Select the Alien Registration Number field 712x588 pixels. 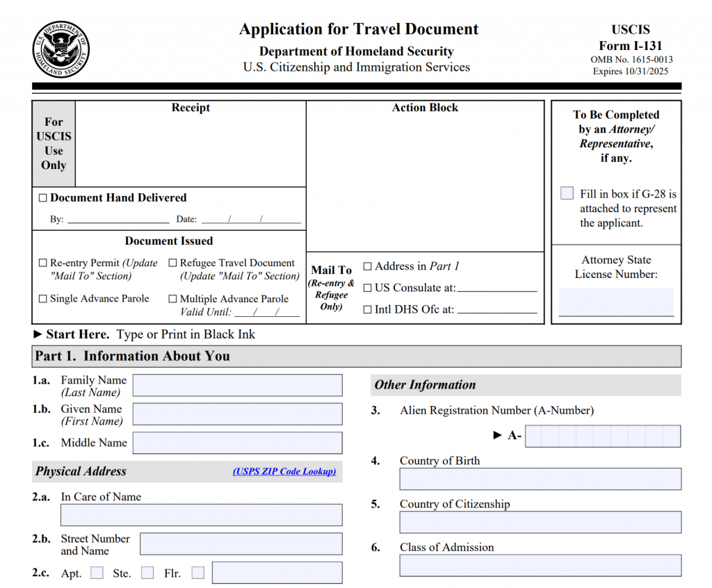[x=603, y=436]
